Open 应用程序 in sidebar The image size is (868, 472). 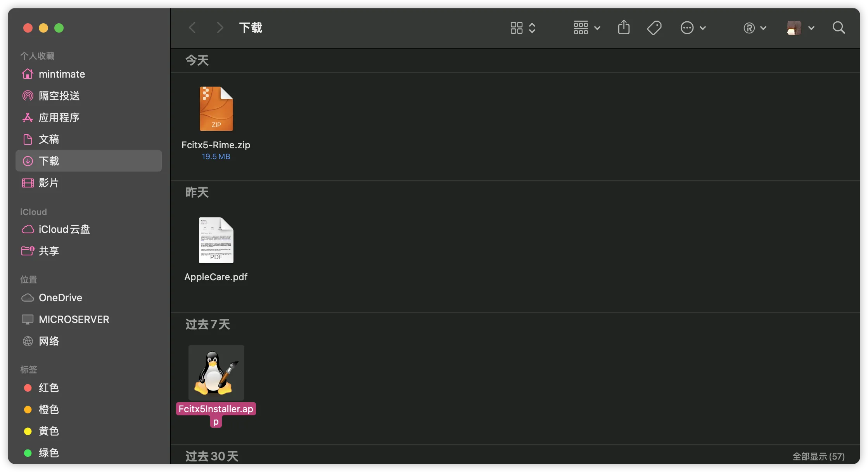tap(89, 117)
